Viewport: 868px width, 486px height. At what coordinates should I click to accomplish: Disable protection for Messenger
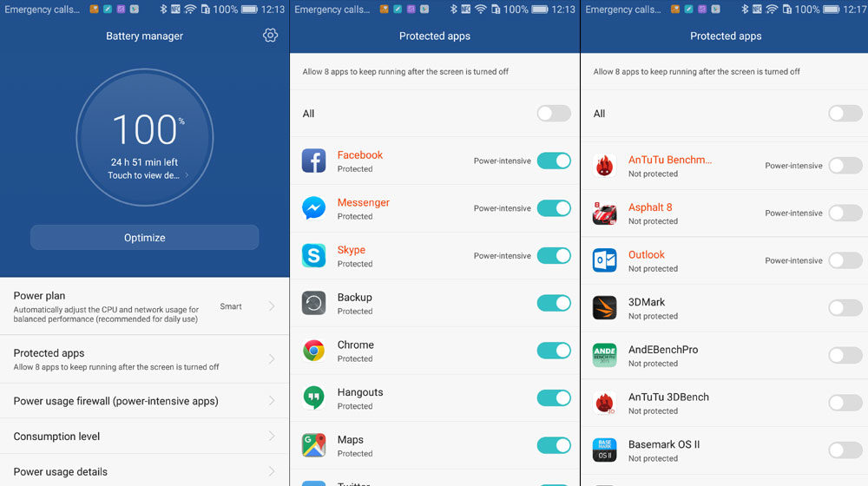click(554, 208)
